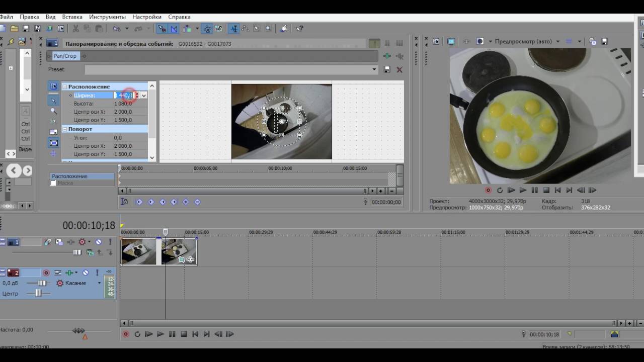Image resolution: width=644 pixels, height=362 pixels.
Task: Open the Файл menu
Action: coord(6,17)
